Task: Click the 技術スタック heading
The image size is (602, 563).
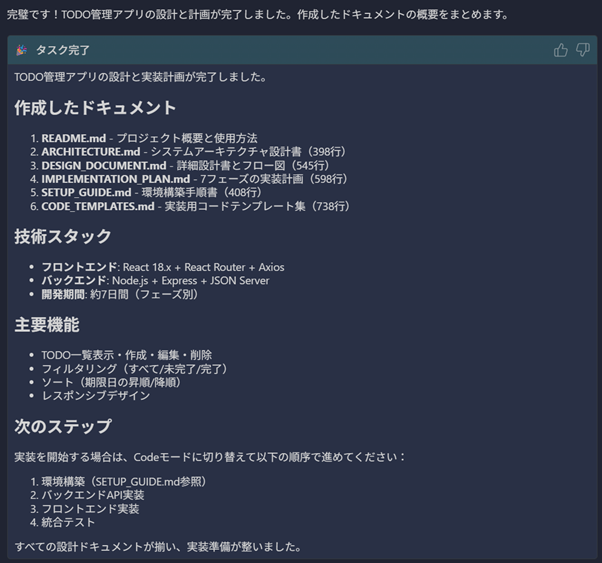Action: (63, 236)
